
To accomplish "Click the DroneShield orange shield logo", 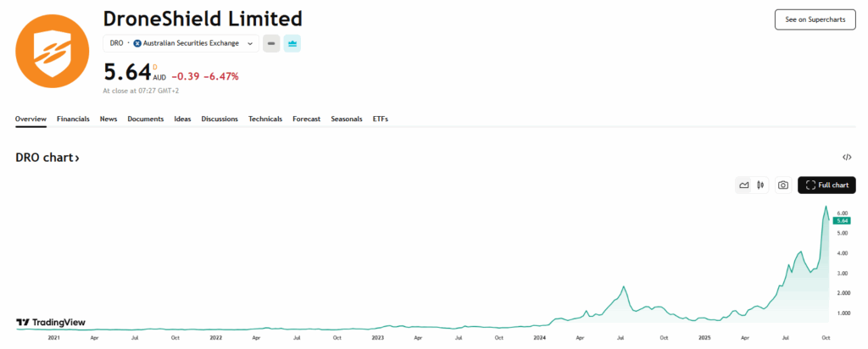I will [x=52, y=52].
